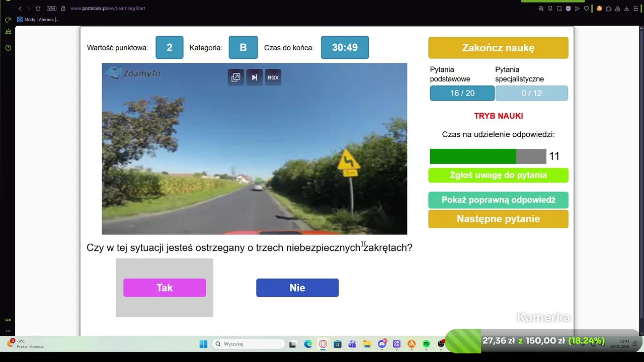
Task: Click the point value box showing 2
Action: click(x=170, y=48)
